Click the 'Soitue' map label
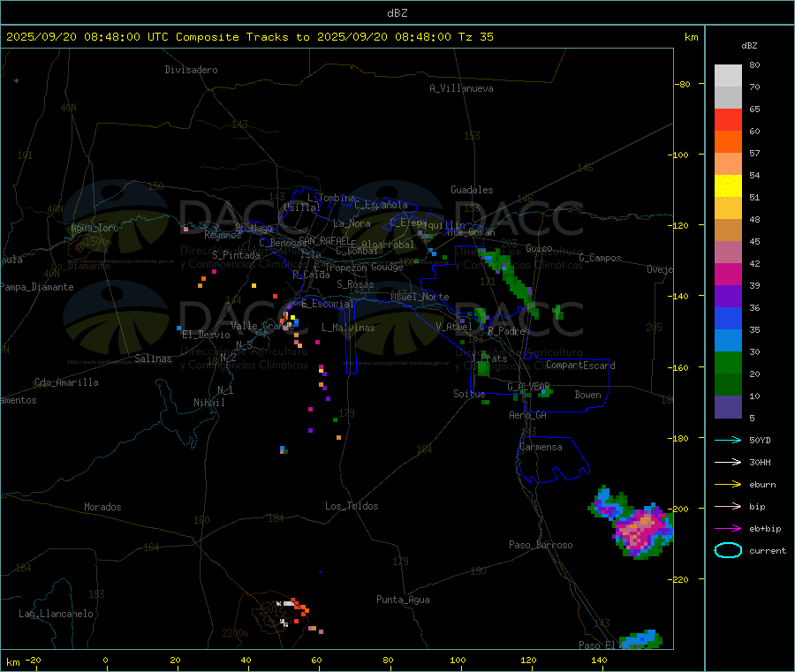This screenshot has height=672, width=795. tap(469, 394)
